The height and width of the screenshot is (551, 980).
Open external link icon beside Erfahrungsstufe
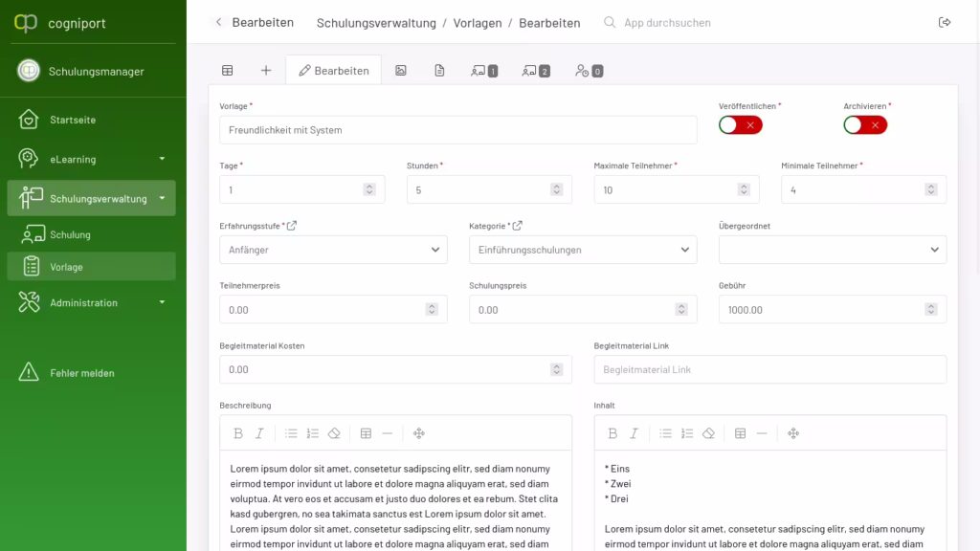coord(292,226)
